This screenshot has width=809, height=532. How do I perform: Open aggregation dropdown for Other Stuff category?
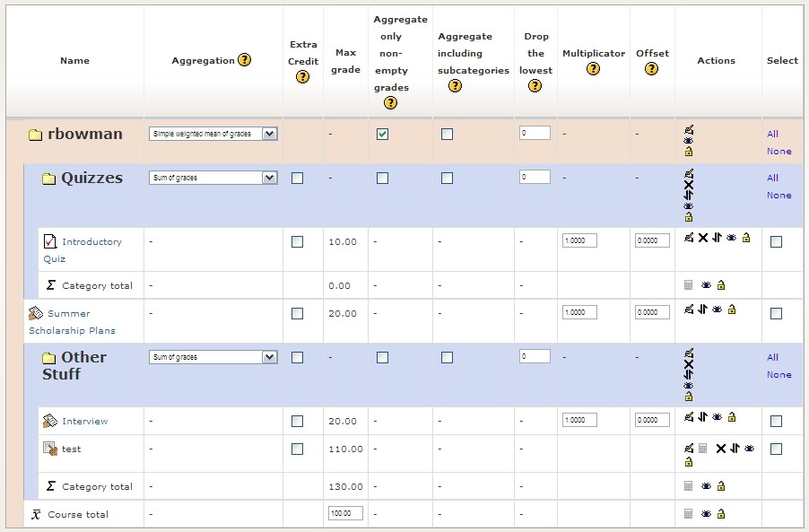coord(213,357)
